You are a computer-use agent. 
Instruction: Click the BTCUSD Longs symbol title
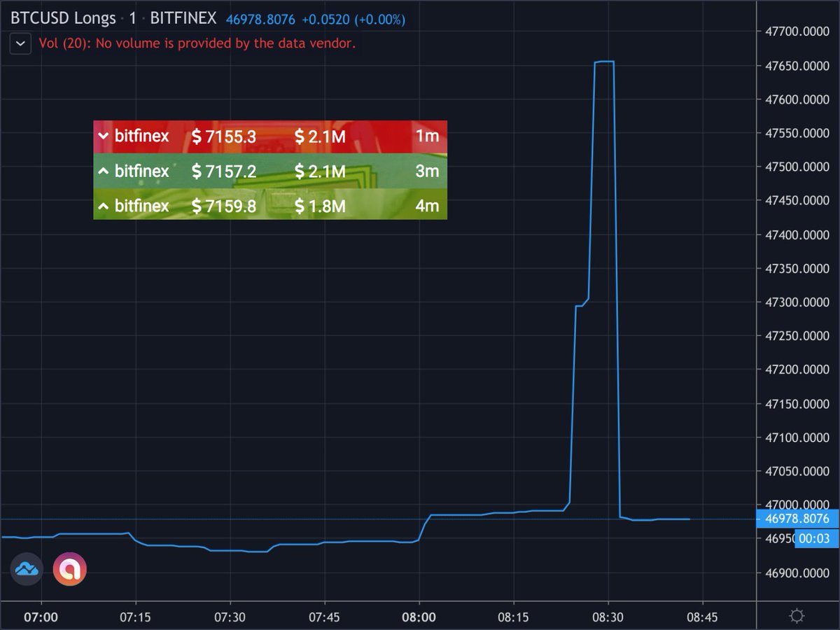pos(63,19)
